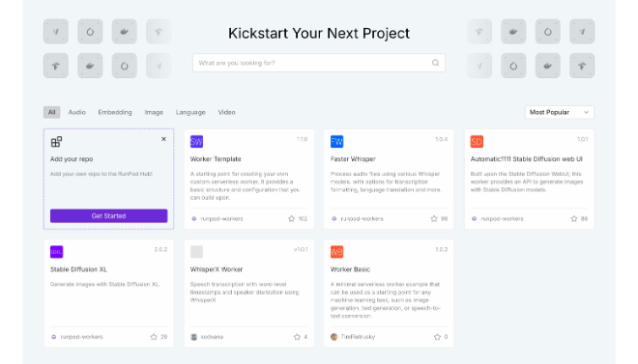The image size is (638, 364).
Task: Switch to the Audio filter tab
Action: tap(77, 112)
